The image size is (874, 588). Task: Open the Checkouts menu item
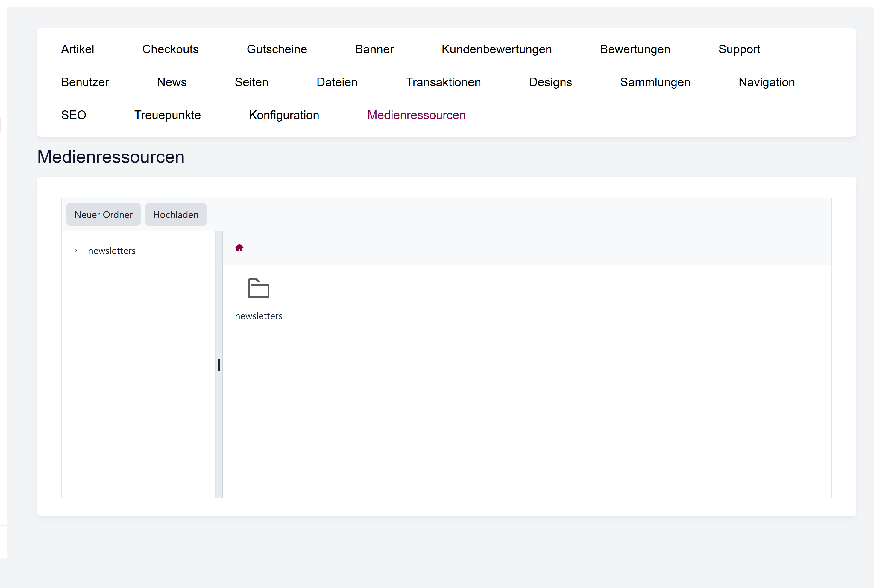pos(171,49)
